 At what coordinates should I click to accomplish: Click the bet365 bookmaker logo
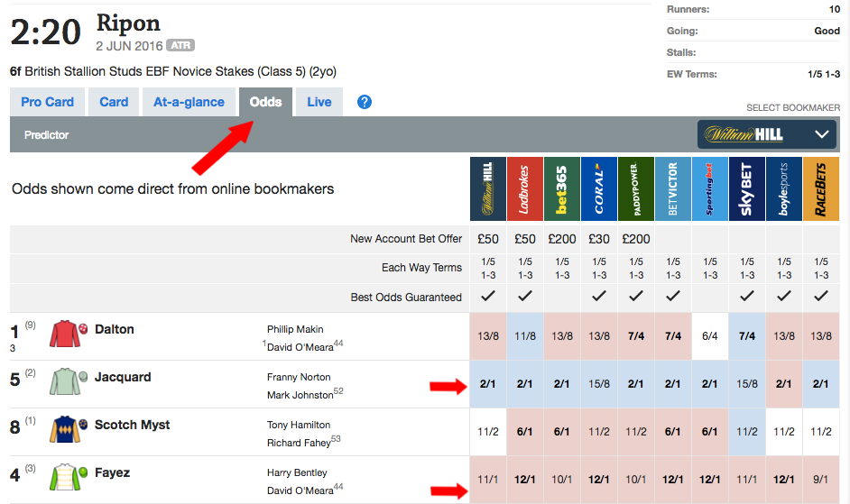click(x=561, y=188)
